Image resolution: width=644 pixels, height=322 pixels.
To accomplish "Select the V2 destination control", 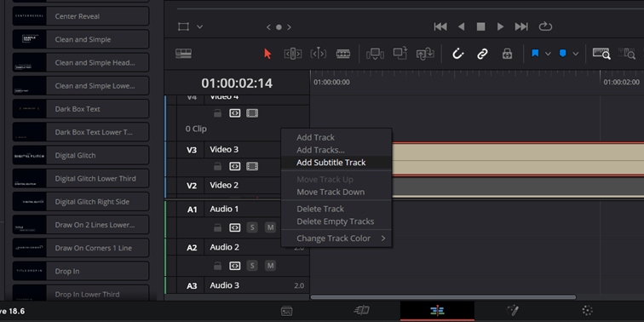I will 192,186.
